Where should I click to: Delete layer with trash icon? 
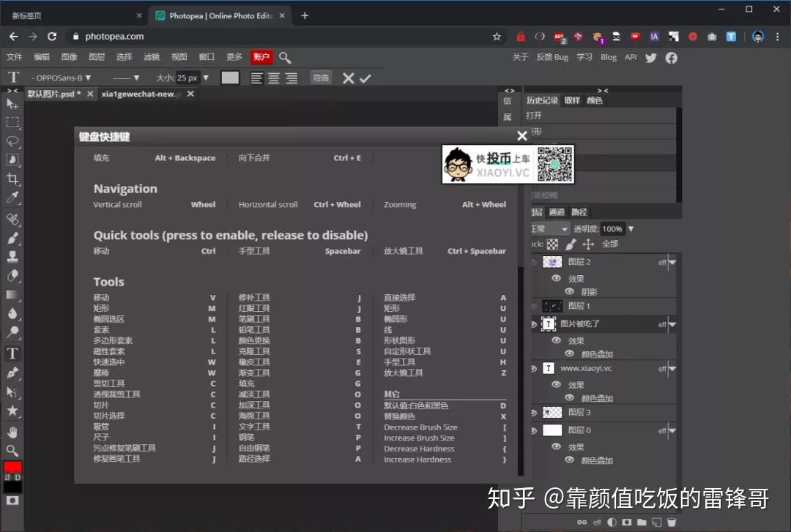pos(672,522)
